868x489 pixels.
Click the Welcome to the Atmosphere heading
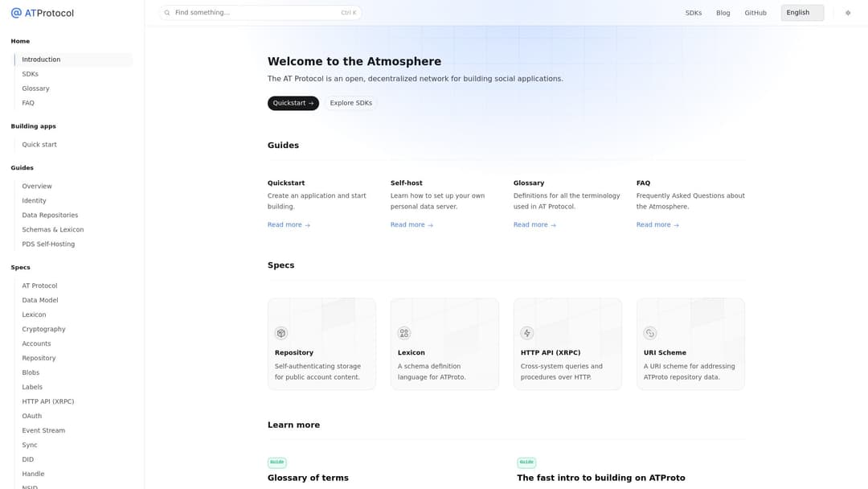354,61
